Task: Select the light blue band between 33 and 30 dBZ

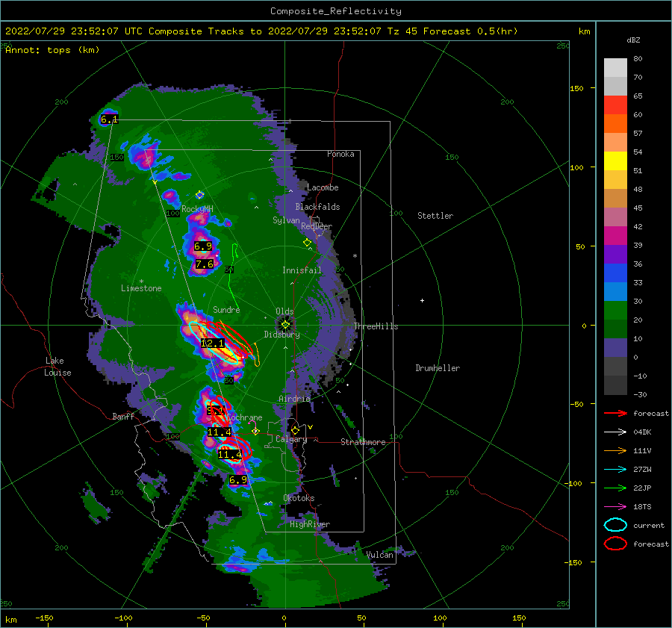Action: [615, 292]
